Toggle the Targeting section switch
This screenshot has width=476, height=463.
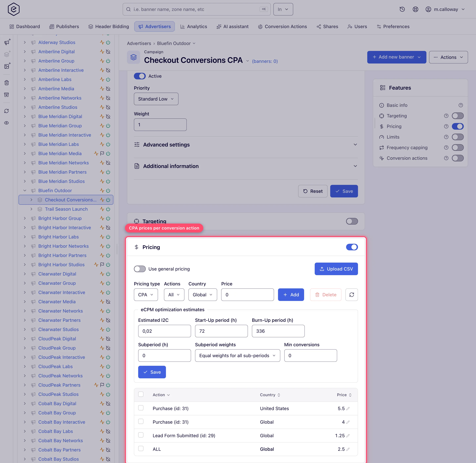click(x=352, y=221)
